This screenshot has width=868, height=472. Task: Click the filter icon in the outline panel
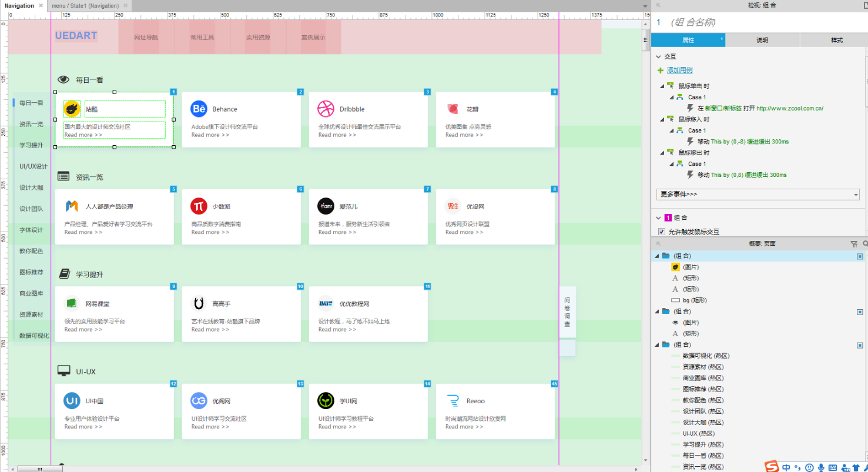coord(854,244)
